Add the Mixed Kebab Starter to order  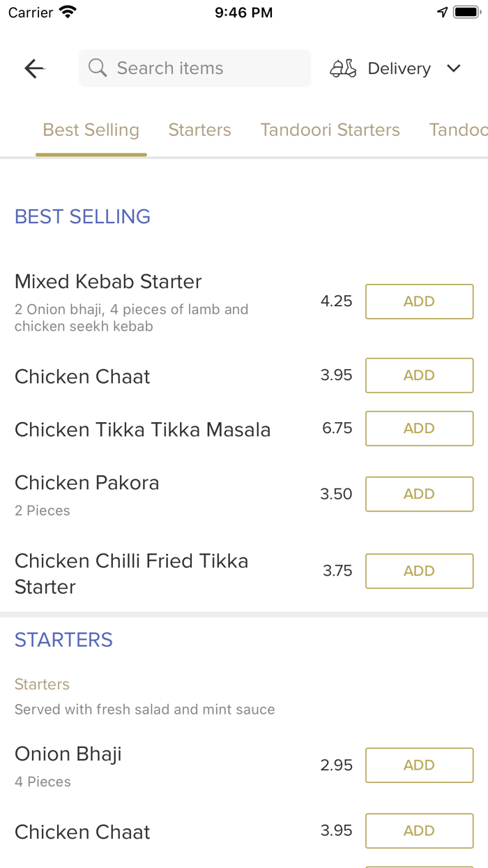pos(419,301)
